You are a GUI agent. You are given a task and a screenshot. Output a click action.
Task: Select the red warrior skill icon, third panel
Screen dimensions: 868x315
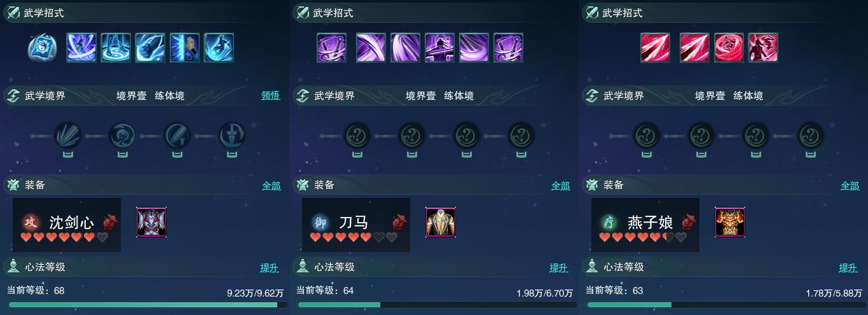763,48
